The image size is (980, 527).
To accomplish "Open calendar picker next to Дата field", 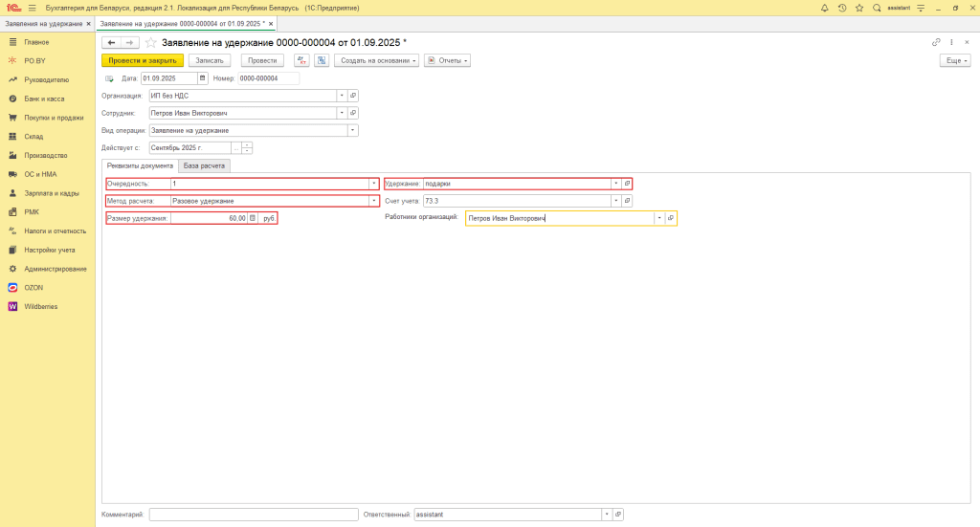I will (x=202, y=78).
